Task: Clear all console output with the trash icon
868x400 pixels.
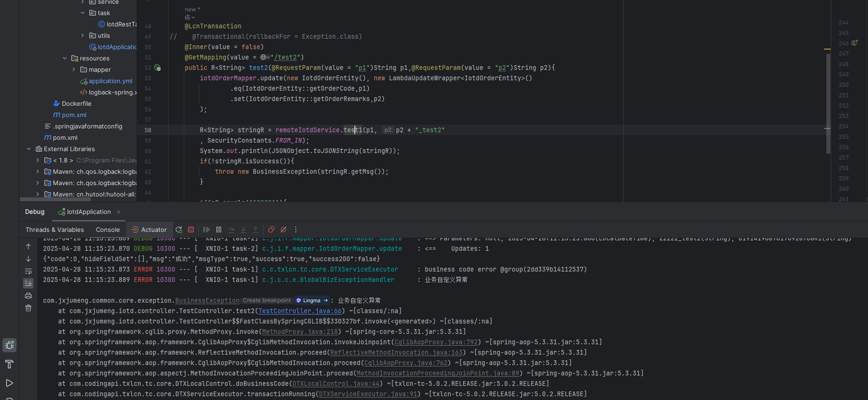Action: 28,308
